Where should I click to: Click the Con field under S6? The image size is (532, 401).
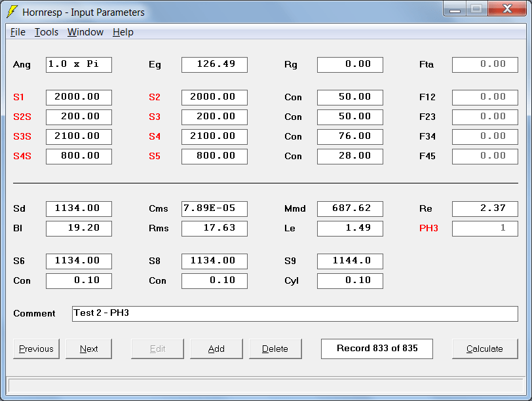[x=79, y=281]
